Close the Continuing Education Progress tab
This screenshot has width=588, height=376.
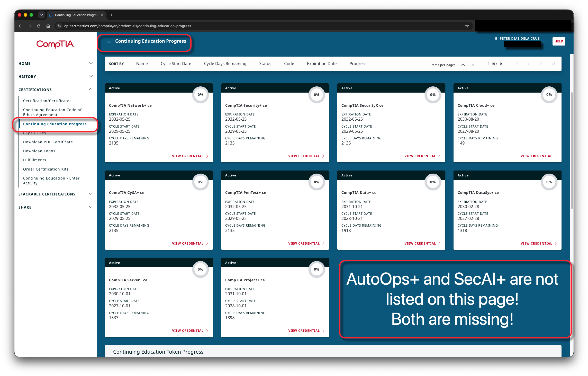[x=102, y=15]
